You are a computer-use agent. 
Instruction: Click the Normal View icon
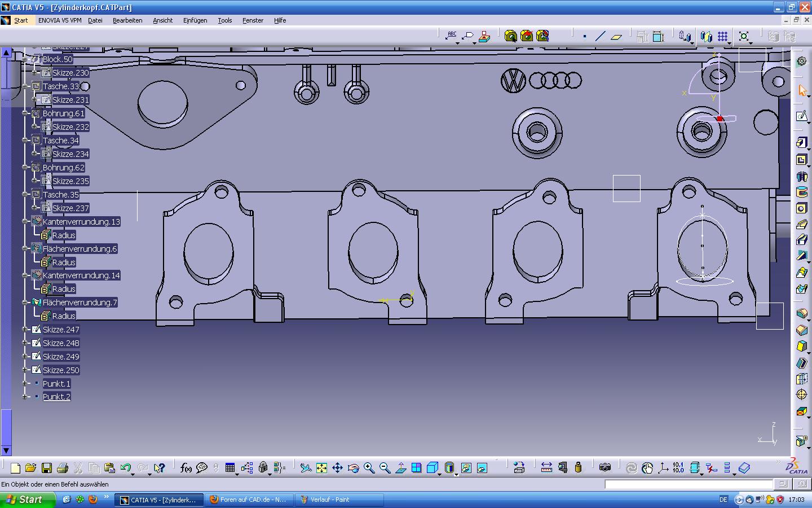coord(400,468)
